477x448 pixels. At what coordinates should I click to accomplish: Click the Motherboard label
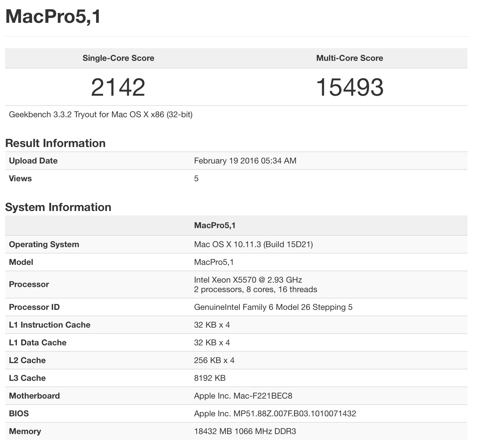[34, 396]
